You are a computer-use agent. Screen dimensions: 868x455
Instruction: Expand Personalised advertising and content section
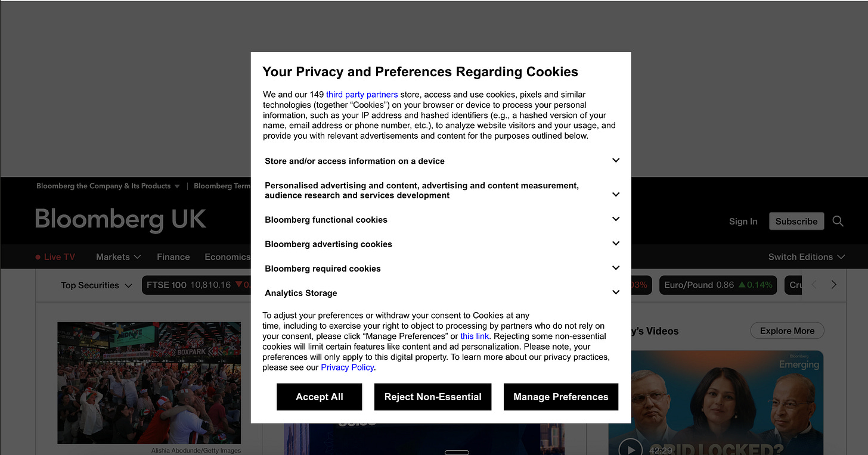point(442,191)
